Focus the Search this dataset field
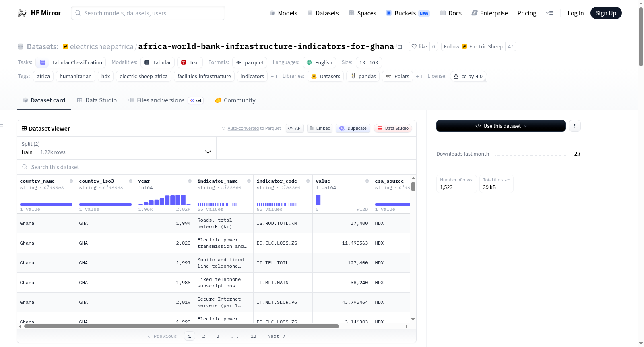Viewport: 644px width, 347px height. pos(217,167)
